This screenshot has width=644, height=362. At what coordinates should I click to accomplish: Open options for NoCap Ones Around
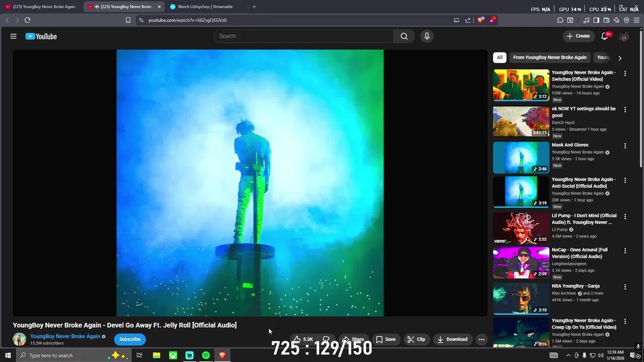pos(625,250)
